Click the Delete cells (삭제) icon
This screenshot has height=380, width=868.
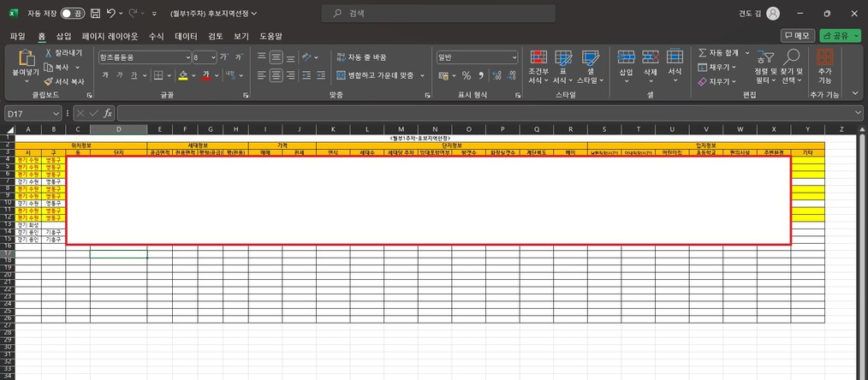click(x=651, y=56)
